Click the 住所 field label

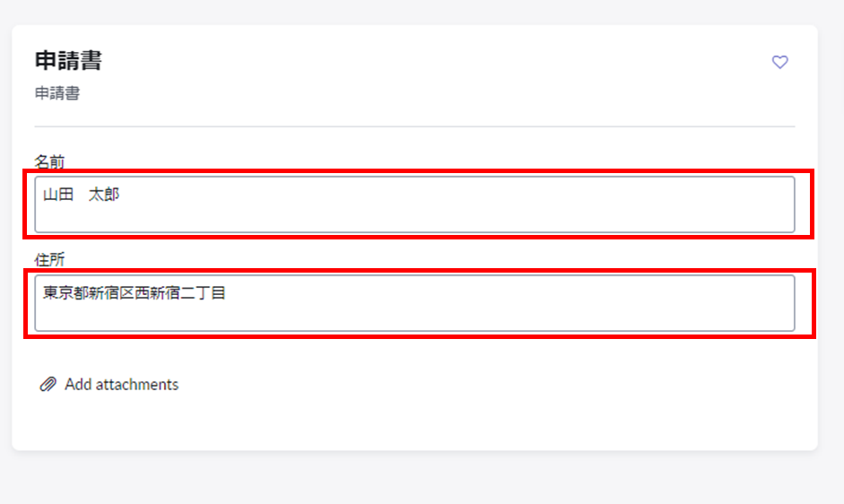tap(49, 259)
